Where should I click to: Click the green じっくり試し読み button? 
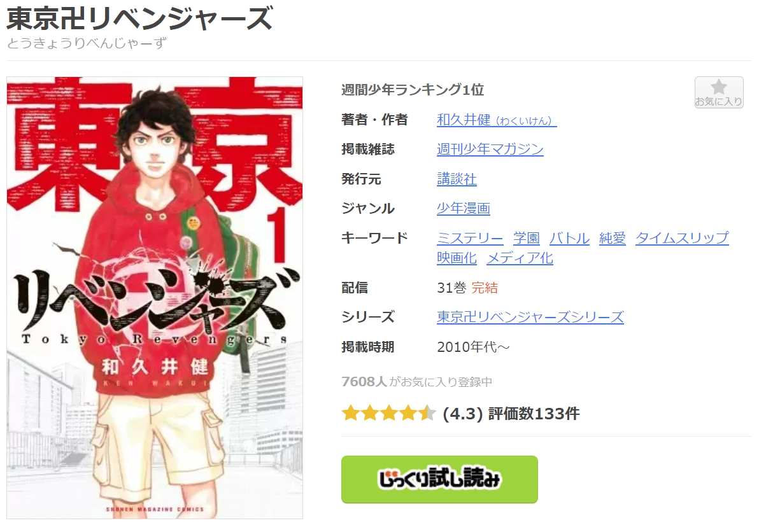439,479
